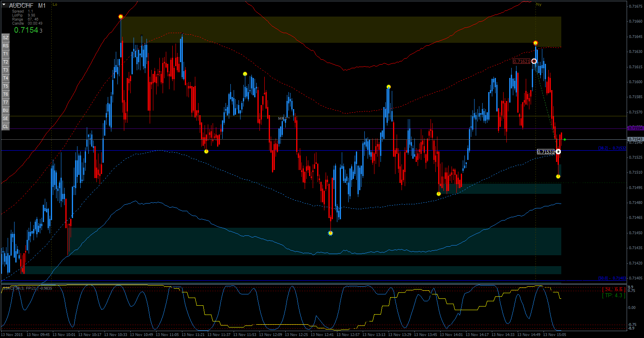Click the SE sell button
Image resolution: width=644 pixels, height=338 pixels.
click(x=6, y=118)
